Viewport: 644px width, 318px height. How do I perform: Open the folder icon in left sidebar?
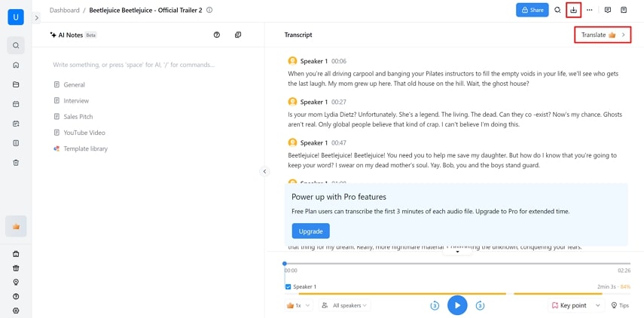[16, 84]
